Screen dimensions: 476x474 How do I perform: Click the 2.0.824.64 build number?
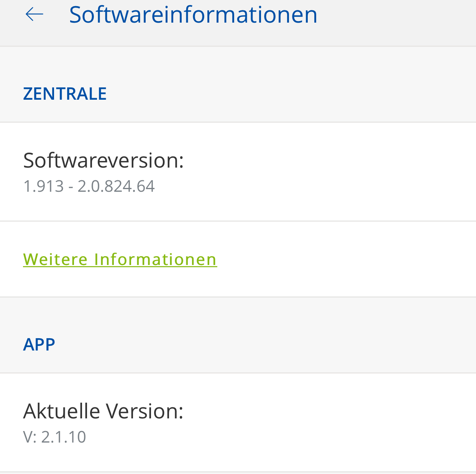(116, 186)
